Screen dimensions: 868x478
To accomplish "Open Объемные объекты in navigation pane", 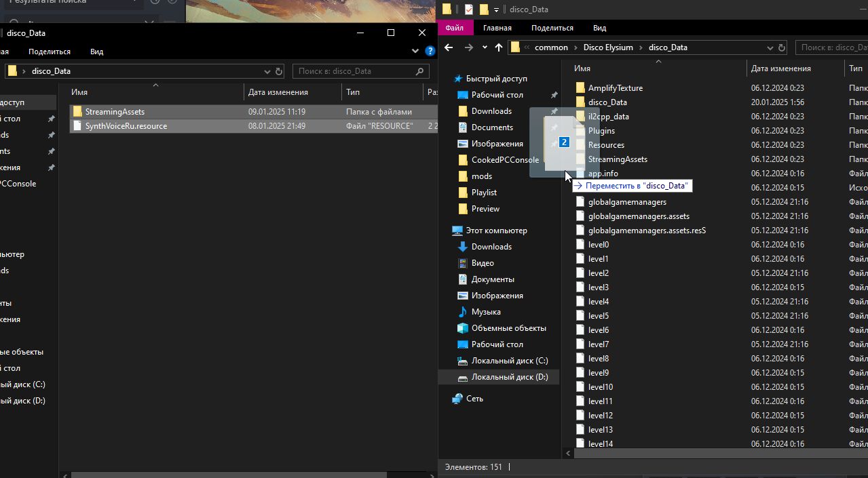I will (x=508, y=328).
